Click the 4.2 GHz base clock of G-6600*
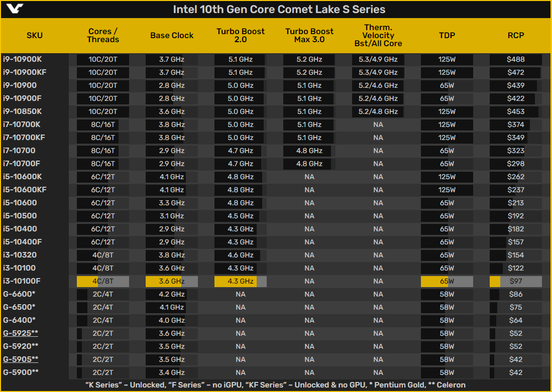The width and height of the screenshot is (552, 392). [x=172, y=294]
